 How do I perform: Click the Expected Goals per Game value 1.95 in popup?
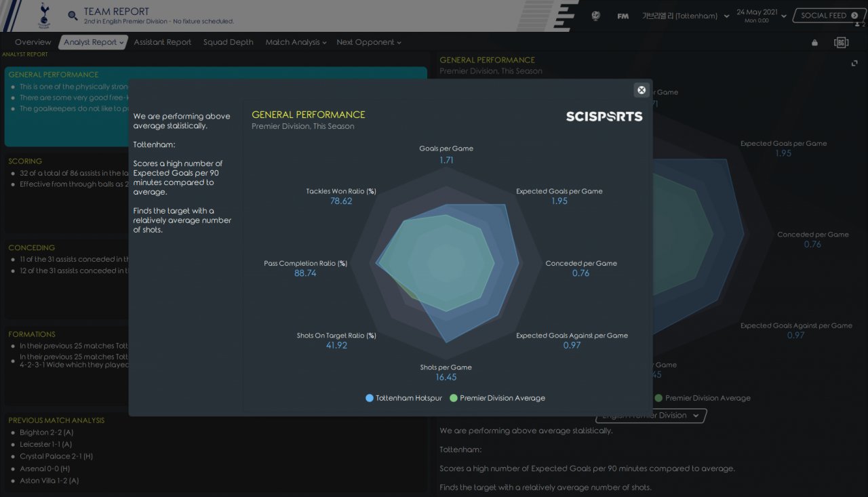559,201
